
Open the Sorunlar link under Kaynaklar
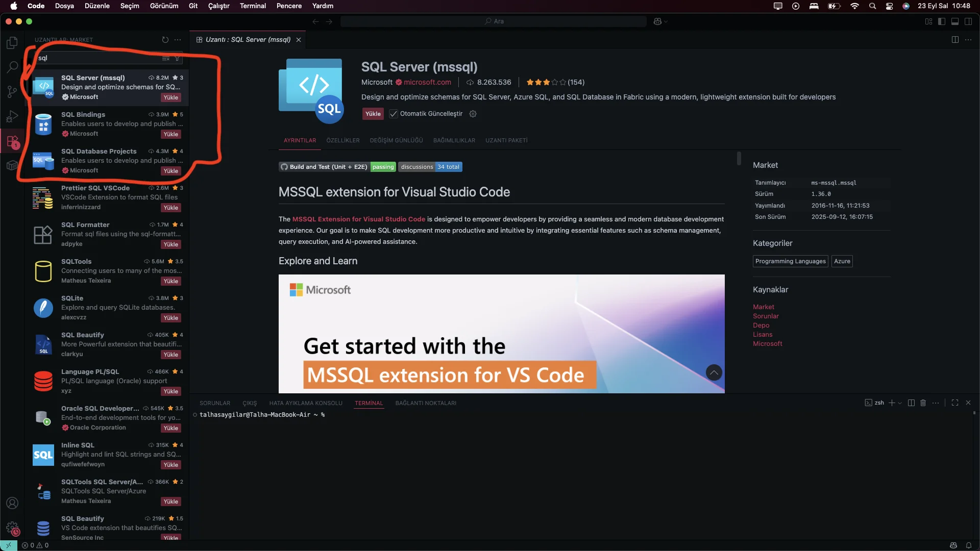click(x=766, y=316)
